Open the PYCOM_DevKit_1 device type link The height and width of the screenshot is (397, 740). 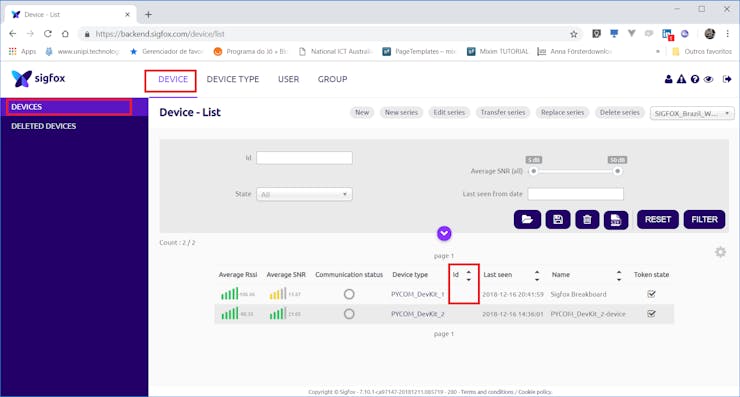click(x=418, y=294)
